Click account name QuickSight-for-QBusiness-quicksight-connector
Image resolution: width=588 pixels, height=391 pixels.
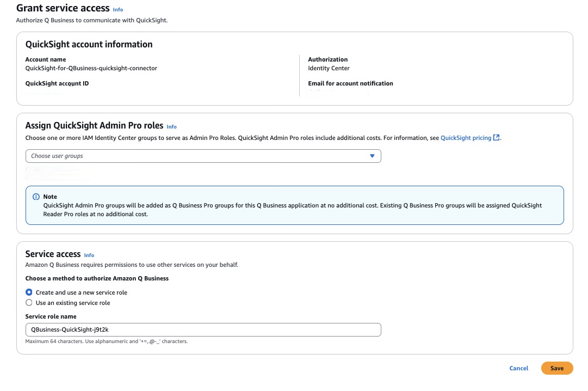pyautogui.click(x=91, y=69)
